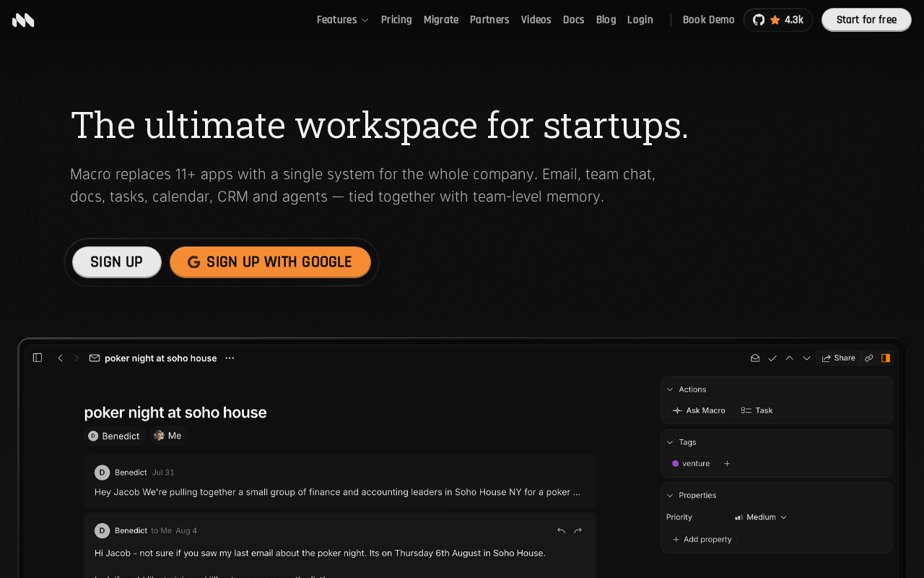Jump to previous email with up chevron
This screenshot has height=578, width=924.
click(789, 358)
